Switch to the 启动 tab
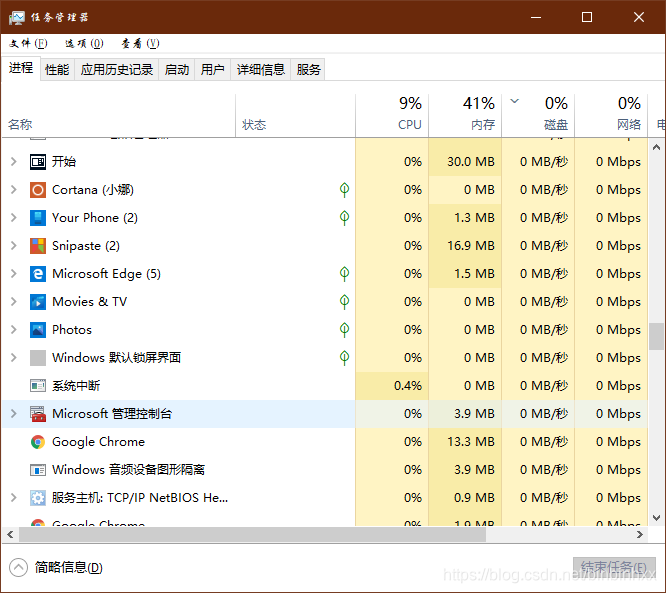The image size is (666, 593). (177, 69)
